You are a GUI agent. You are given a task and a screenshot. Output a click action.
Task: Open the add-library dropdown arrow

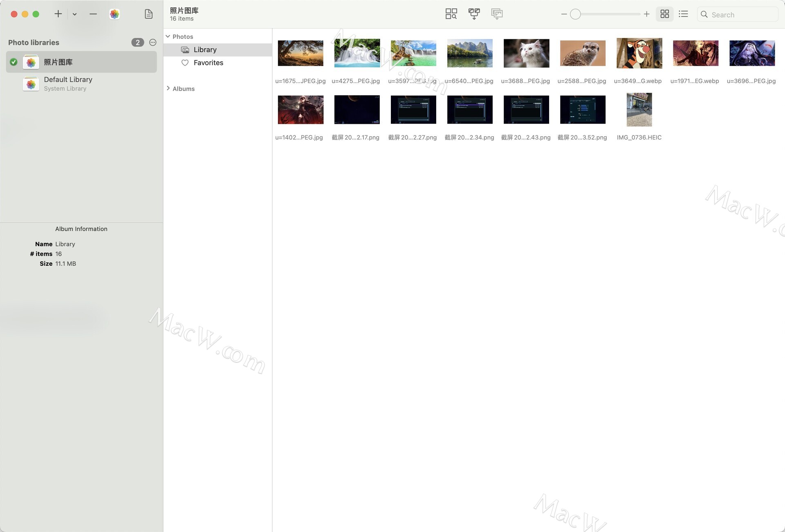(x=74, y=14)
